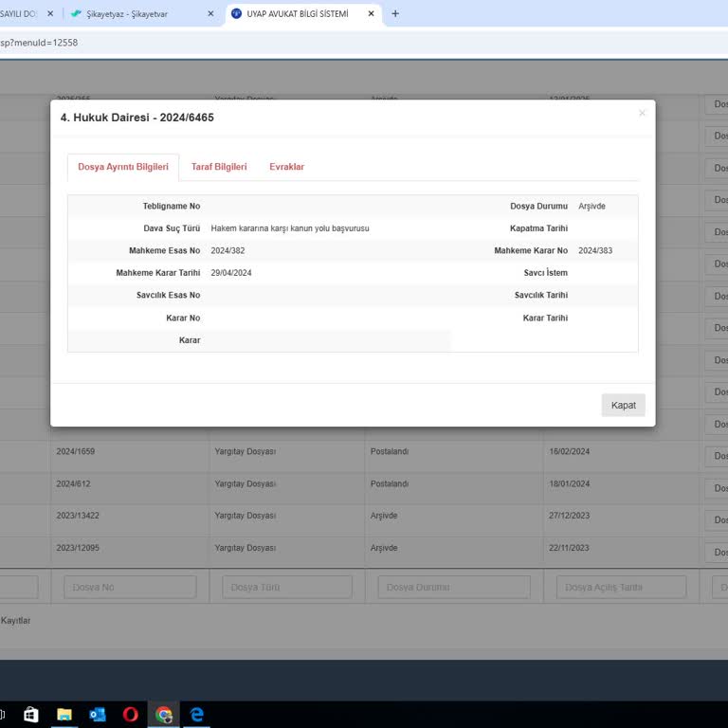Focus the Dosya No filter field

(x=130, y=588)
